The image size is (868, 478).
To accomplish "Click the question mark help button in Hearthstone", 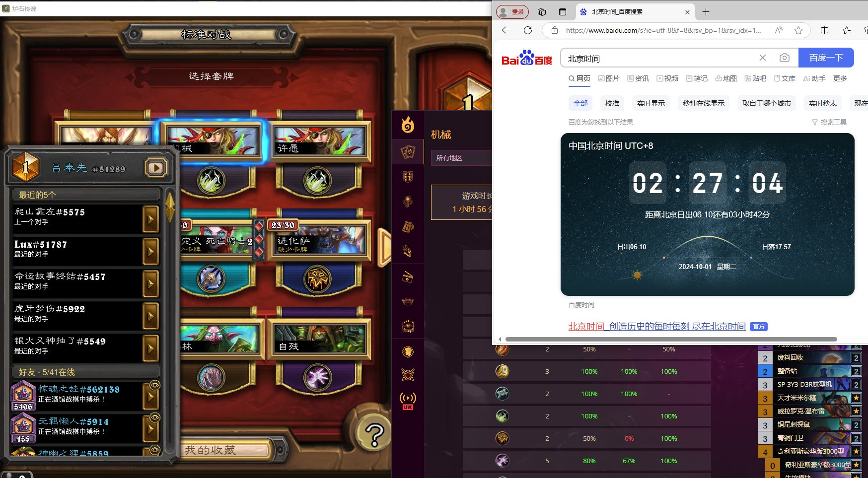I will [x=374, y=433].
